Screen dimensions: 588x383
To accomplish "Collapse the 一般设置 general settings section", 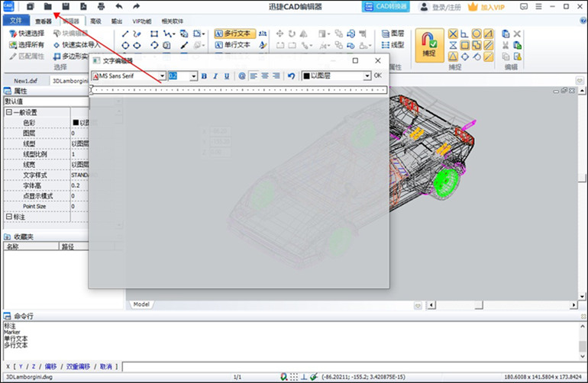I will point(9,112).
